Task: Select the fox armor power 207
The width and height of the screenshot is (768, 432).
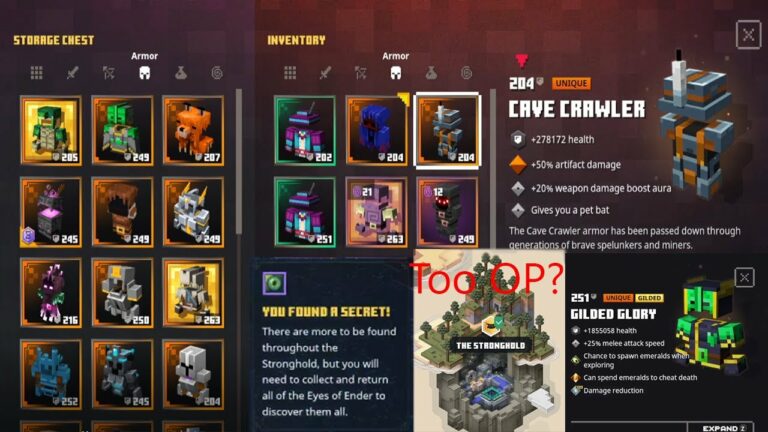Action: 193,130
